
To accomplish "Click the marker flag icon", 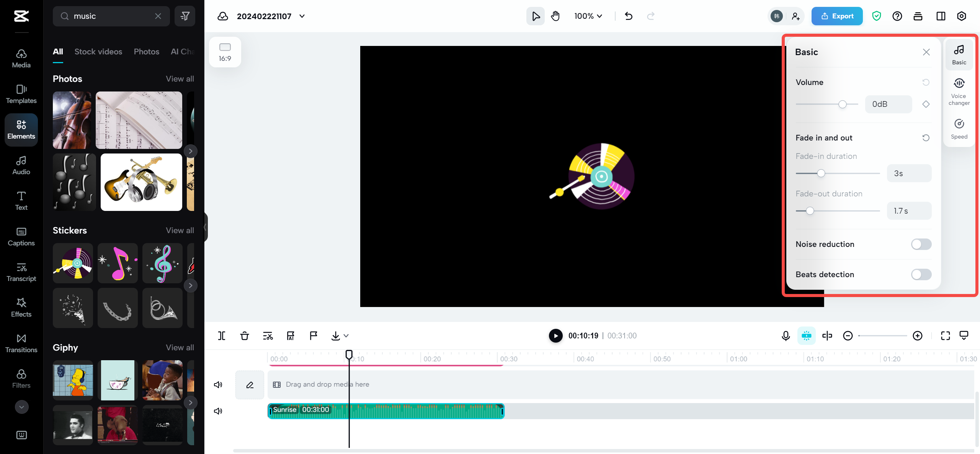I will click(x=314, y=336).
